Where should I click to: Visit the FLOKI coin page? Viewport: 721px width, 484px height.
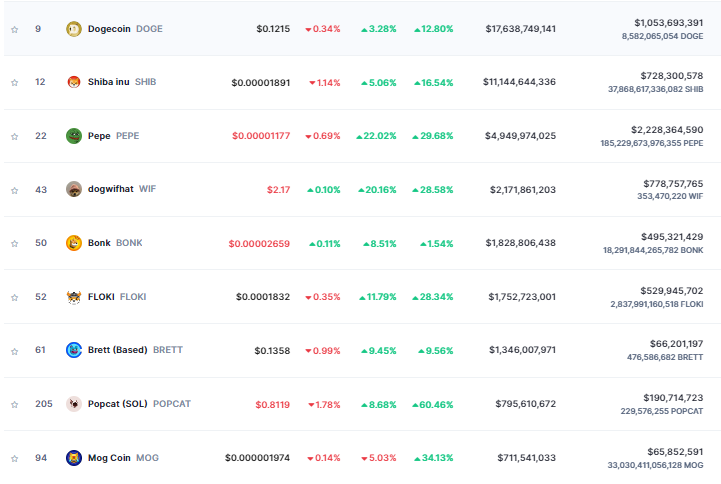click(x=101, y=297)
